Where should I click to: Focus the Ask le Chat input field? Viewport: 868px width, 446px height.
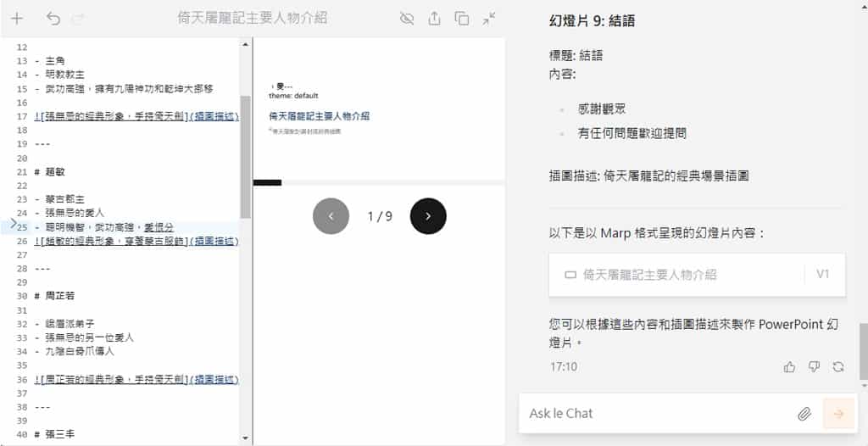659,413
